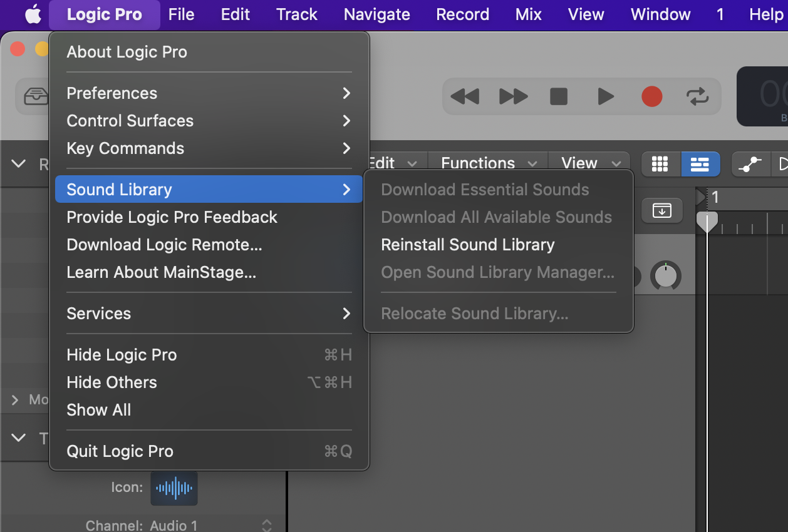Expand the Control Surfaces submenu
788x532 pixels.
point(209,121)
